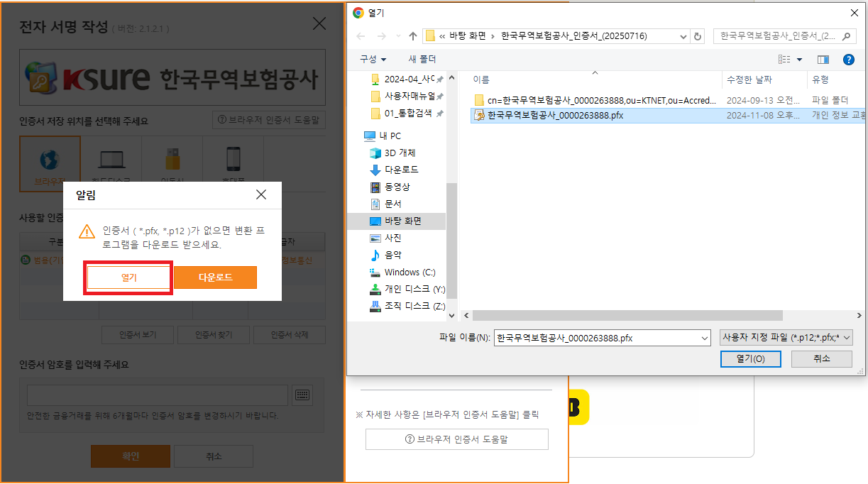Open 사진 in the navigation pane

(385, 238)
